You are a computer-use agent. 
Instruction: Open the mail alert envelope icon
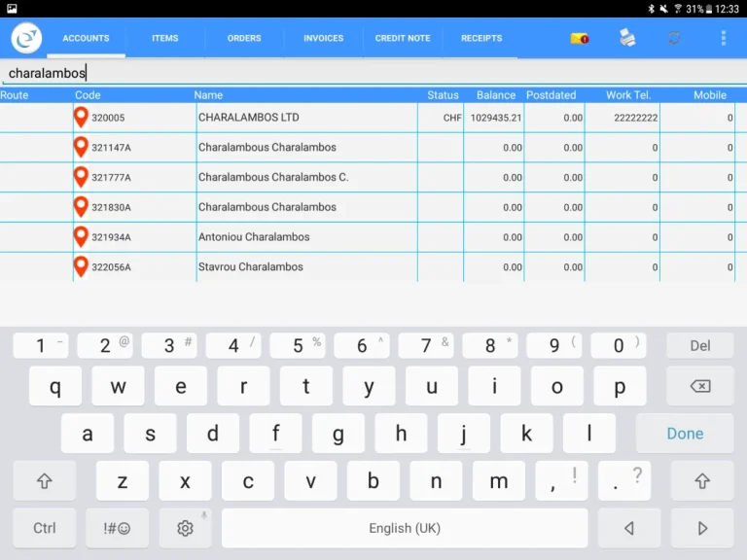pos(580,38)
